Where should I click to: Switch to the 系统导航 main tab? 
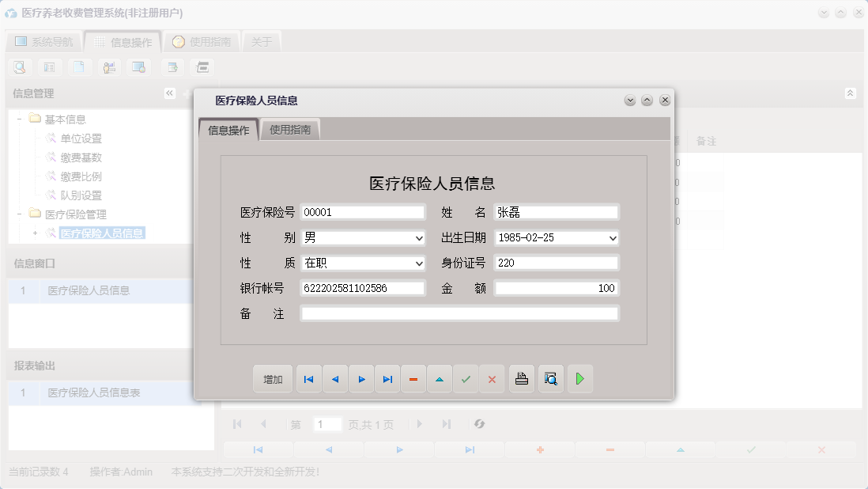[x=45, y=40]
